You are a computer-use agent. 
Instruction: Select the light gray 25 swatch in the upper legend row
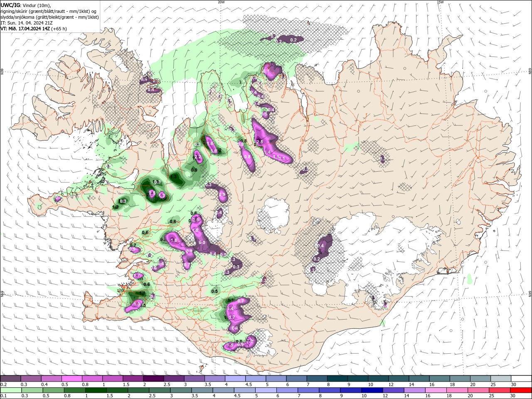pyautogui.click(x=500, y=378)
